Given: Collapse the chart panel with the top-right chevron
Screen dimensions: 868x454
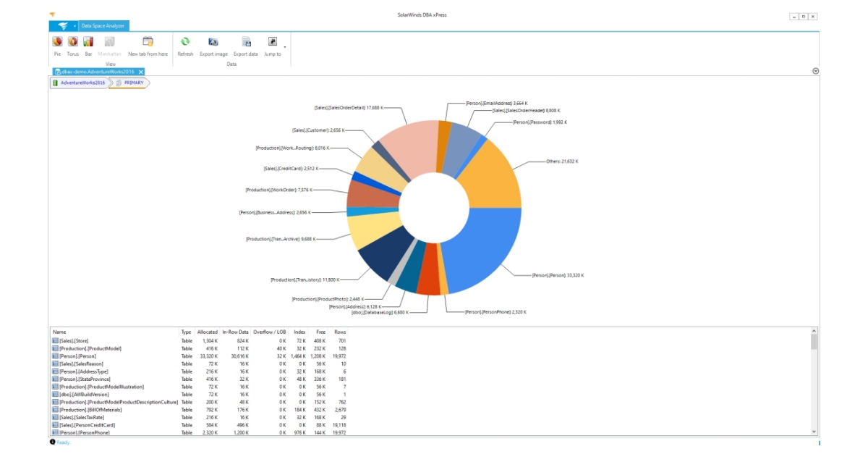Looking at the screenshot, I should coord(817,70).
